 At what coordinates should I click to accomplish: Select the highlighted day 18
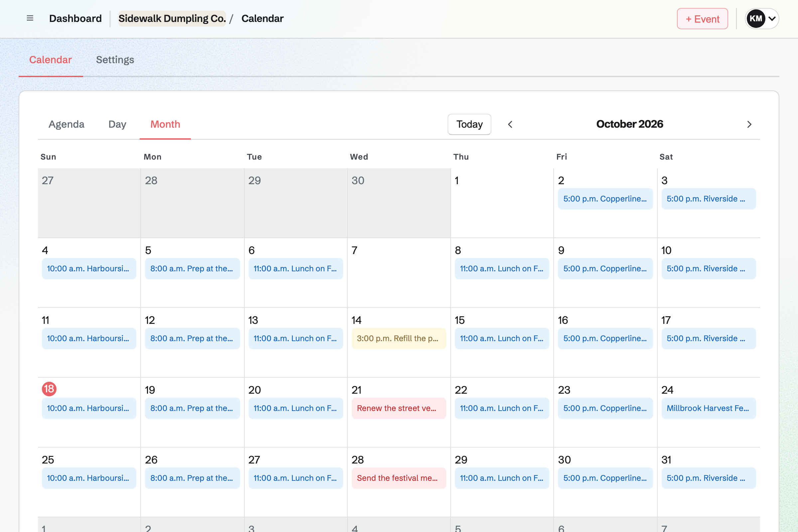[x=49, y=389]
